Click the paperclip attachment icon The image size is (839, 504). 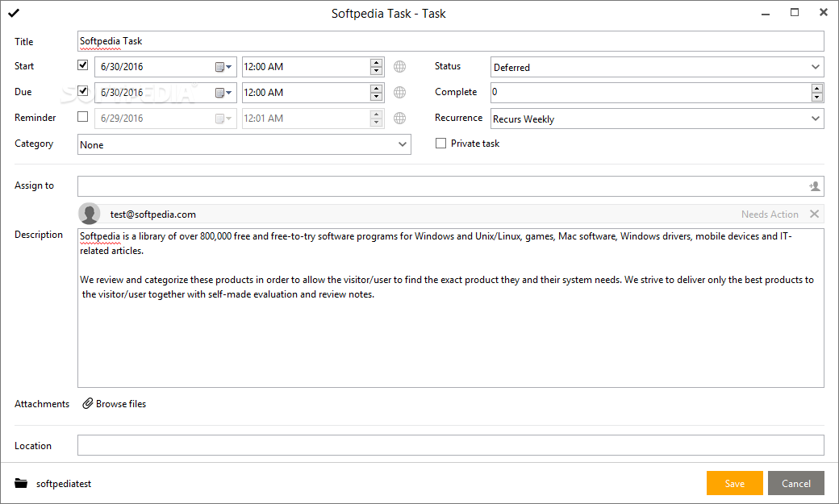click(x=88, y=403)
